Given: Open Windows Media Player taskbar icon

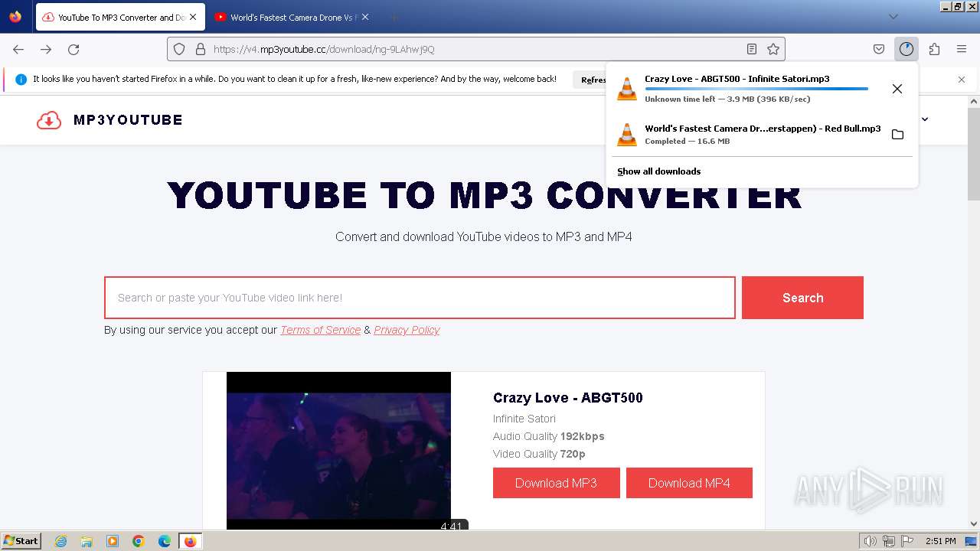Looking at the screenshot, I should [x=113, y=541].
